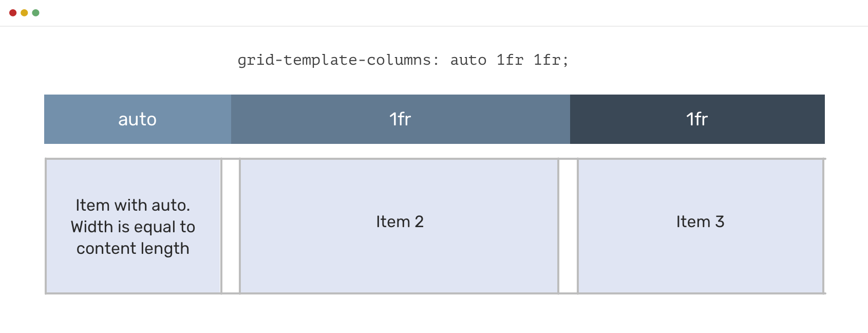Click the empty area above Item 3 label

(700, 185)
